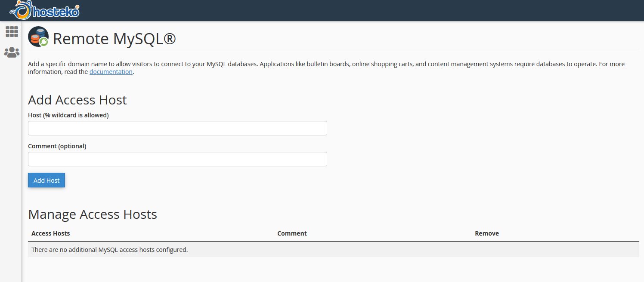The height and width of the screenshot is (282, 644).
Task: Open the documentation link
Action: (111, 71)
